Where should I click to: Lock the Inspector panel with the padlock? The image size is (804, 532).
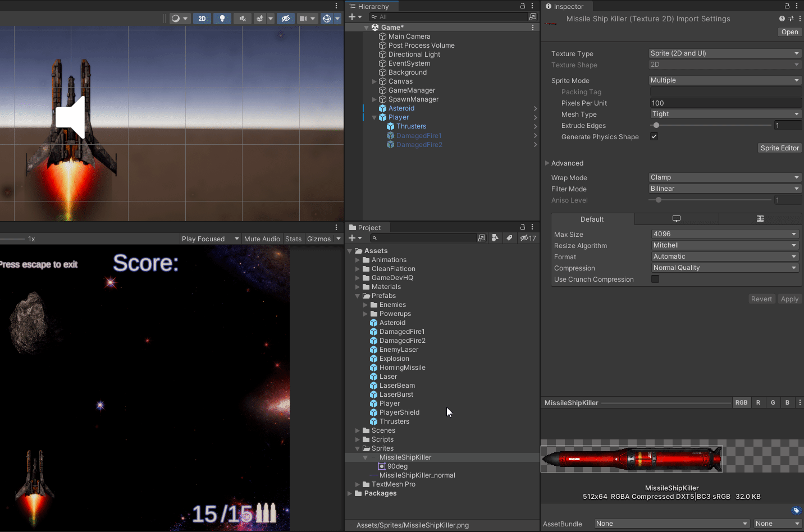pos(787,6)
